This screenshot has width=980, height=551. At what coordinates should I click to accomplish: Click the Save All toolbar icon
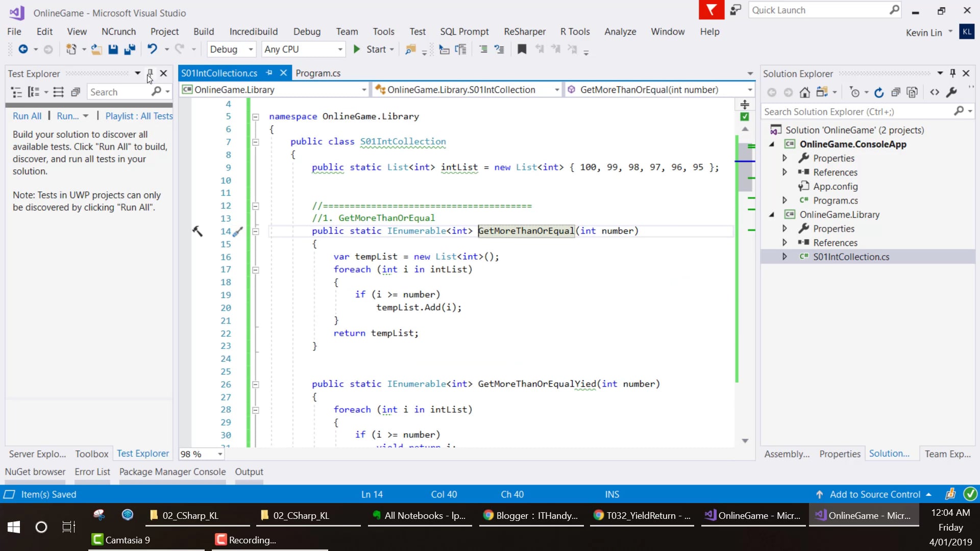[130, 49]
